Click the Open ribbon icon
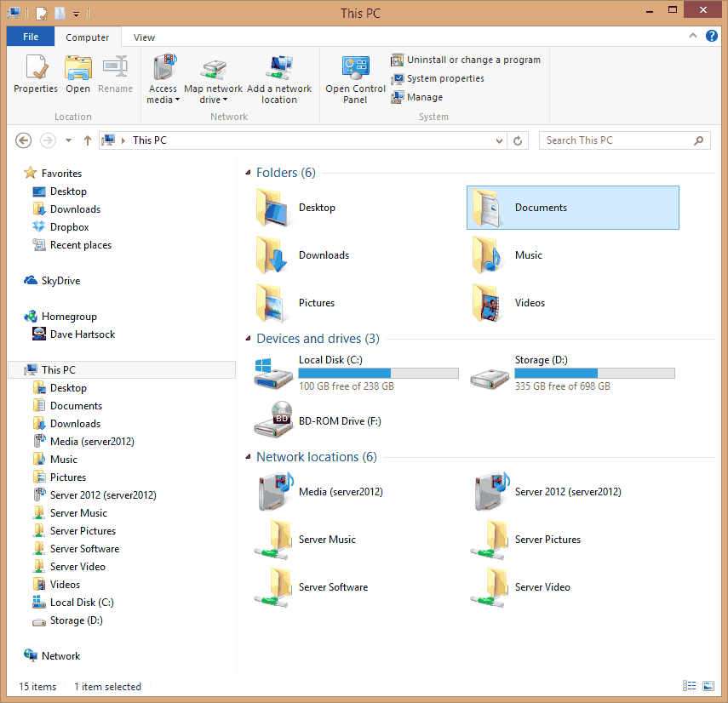 click(x=78, y=73)
